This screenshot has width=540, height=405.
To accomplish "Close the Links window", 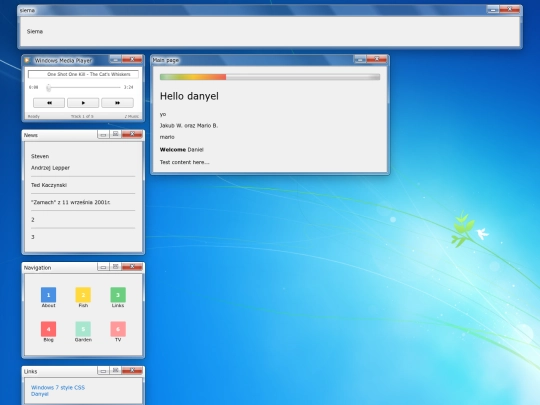I will pyautogui.click(x=132, y=371).
